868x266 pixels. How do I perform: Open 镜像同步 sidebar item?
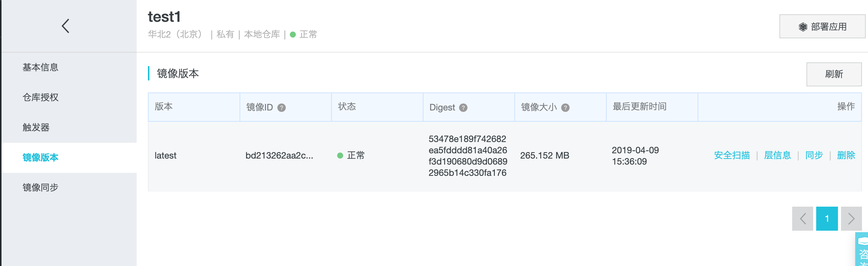[41, 187]
